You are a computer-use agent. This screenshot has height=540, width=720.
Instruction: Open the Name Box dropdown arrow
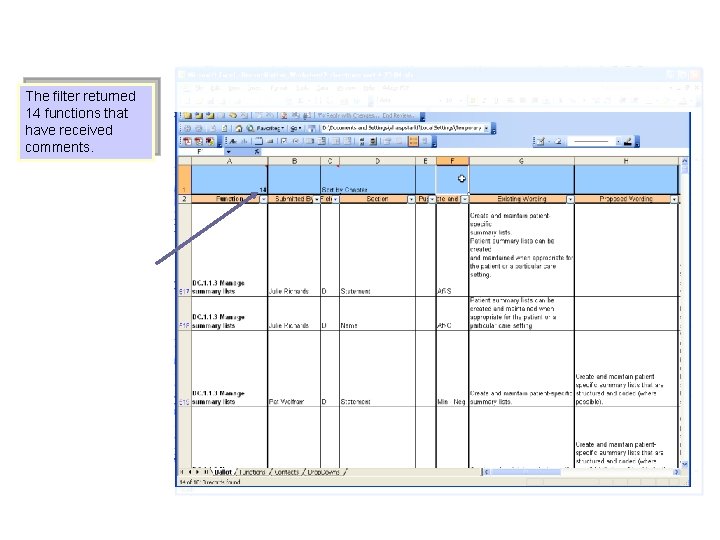pyautogui.click(x=229, y=152)
